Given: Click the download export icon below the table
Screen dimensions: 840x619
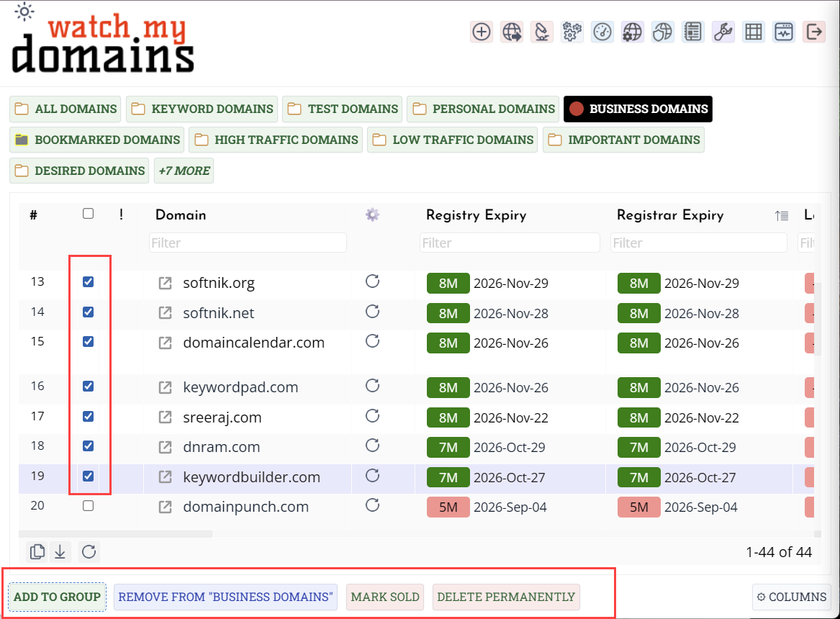Looking at the screenshot, I should [x=60, y=551].
